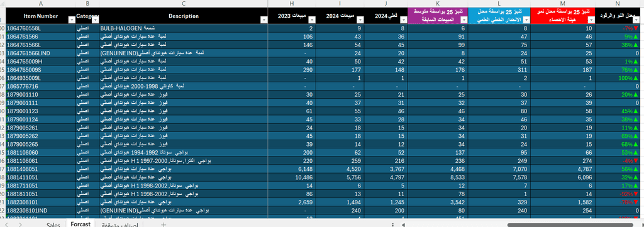The height and width of the screenshot is (227, 644).
Task: Open the growth rate column N filter dropdown
Action: tap(636, 19)
